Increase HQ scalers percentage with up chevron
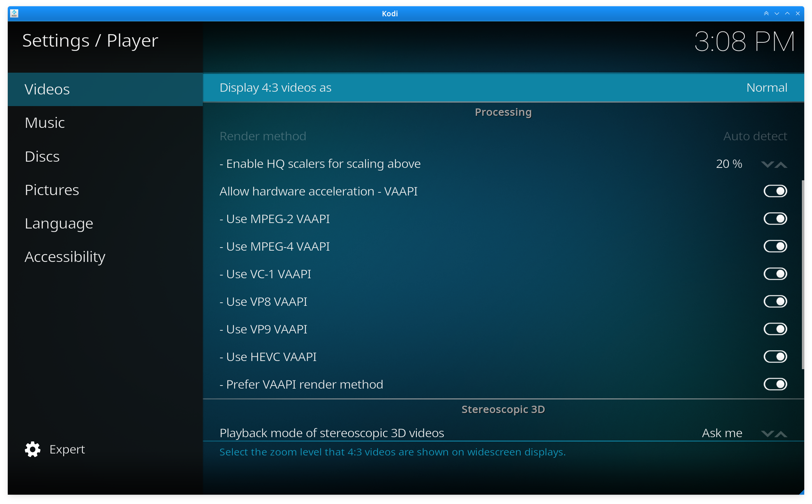The image size is (812, 504). pos(781,165)
